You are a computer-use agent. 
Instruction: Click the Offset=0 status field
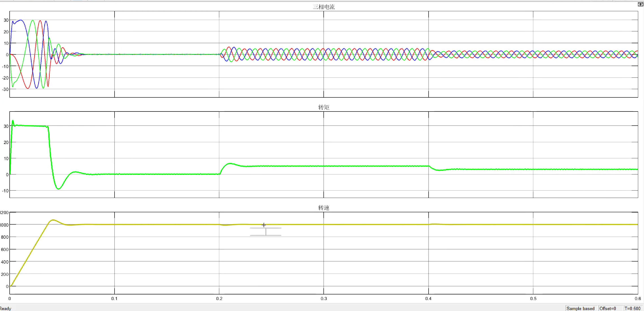pos(607,308)
